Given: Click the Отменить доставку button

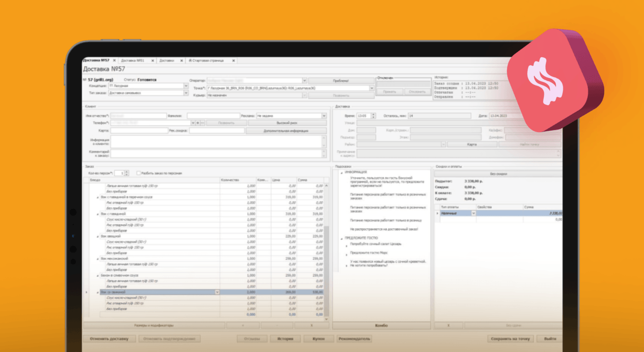Looking at the screenshot, I should pos(109,339).
